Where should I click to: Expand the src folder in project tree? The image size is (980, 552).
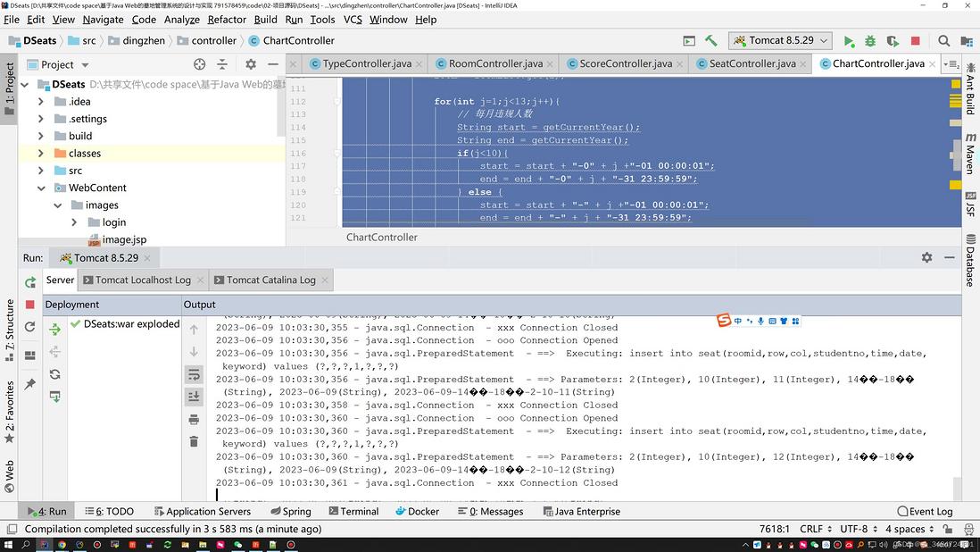[41, 171]
